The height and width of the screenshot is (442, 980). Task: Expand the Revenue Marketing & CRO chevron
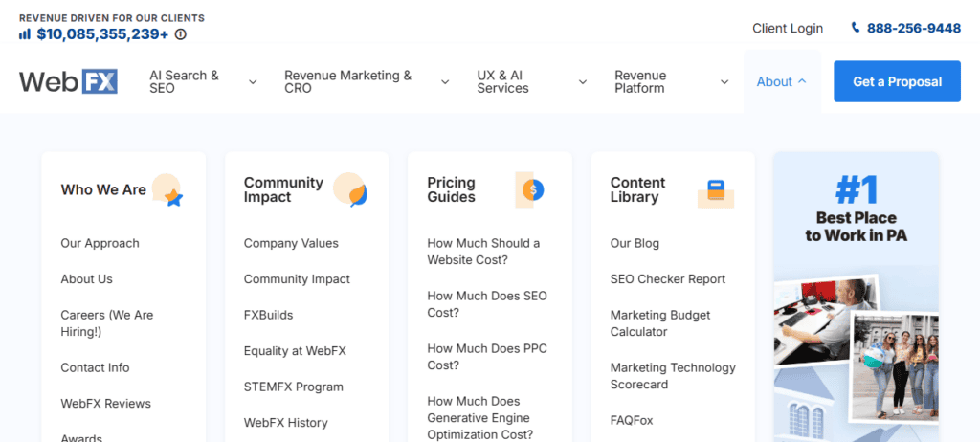[445, 82]
